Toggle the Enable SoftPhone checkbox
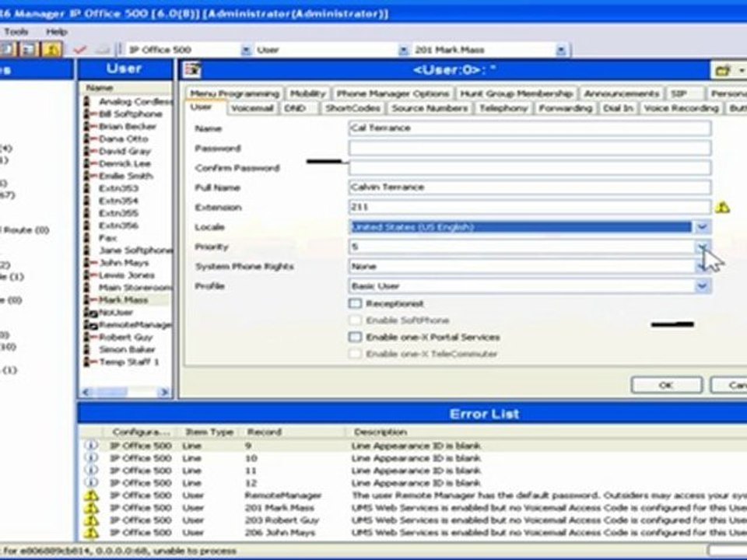The height and width of the screenshot is (560, 747). click(355, 320)
